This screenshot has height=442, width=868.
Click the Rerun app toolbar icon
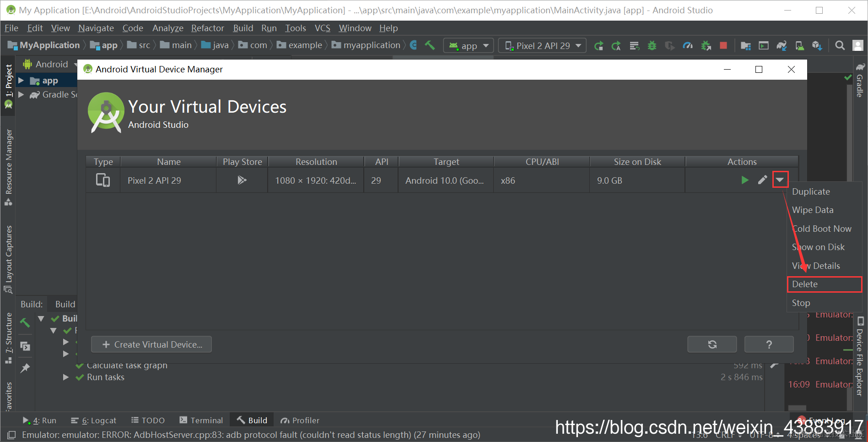click(598, 45)
